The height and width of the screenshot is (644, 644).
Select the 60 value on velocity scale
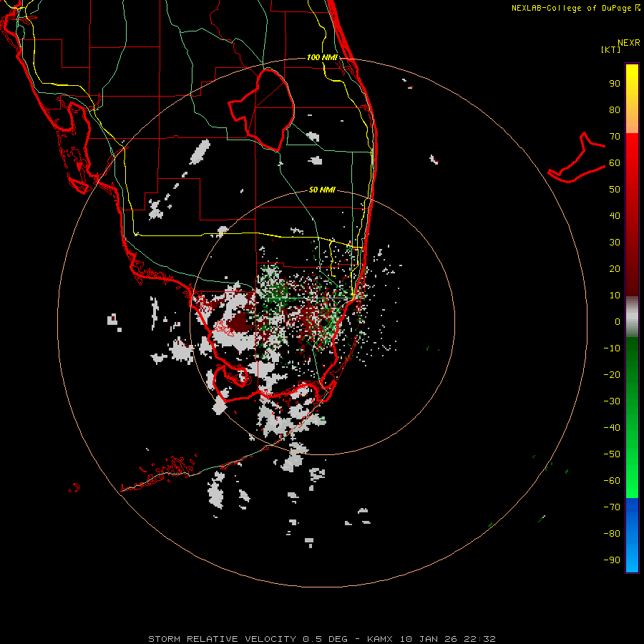[x=615, y=162]
